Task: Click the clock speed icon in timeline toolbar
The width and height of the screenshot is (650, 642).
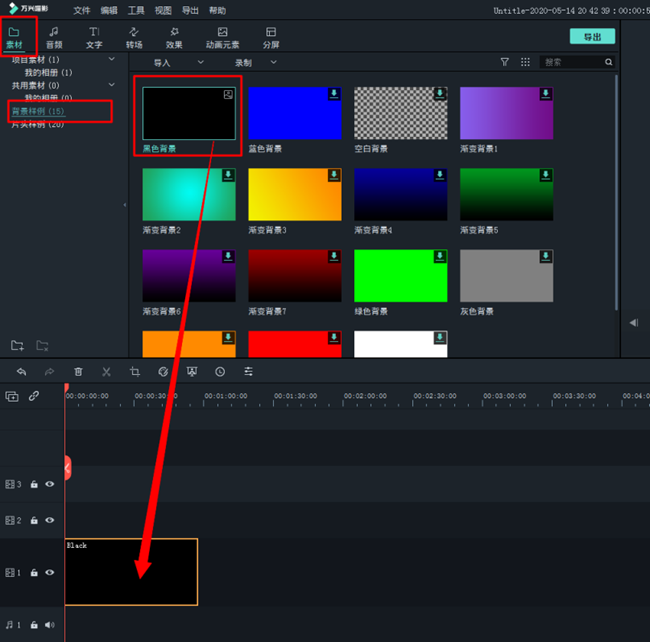Action: (220, 372)
